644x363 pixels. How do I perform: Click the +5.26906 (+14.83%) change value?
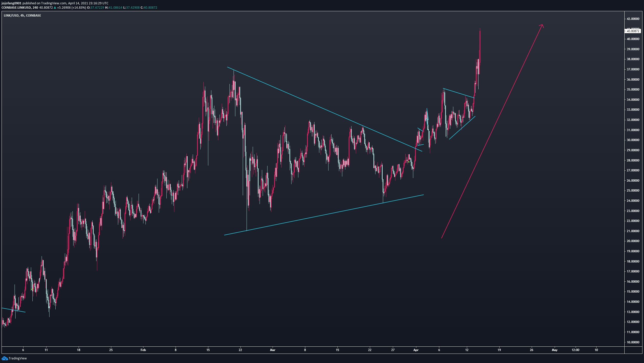point(71,8)
